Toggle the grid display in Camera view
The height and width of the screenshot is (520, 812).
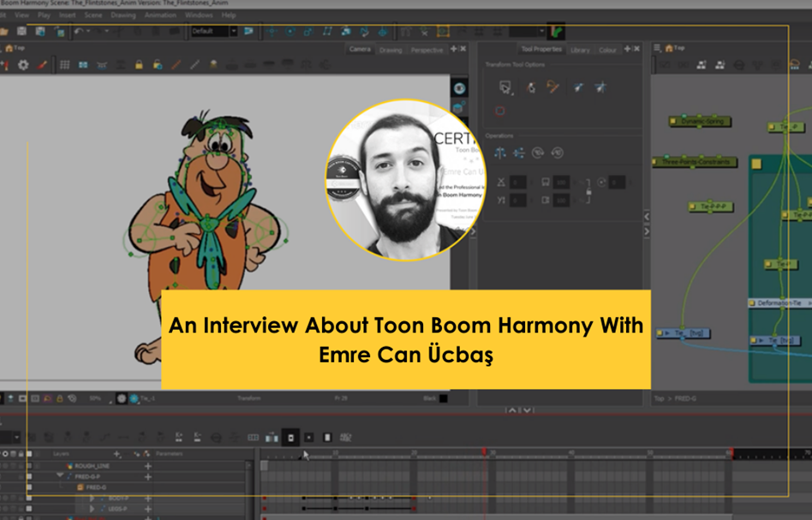65,65
